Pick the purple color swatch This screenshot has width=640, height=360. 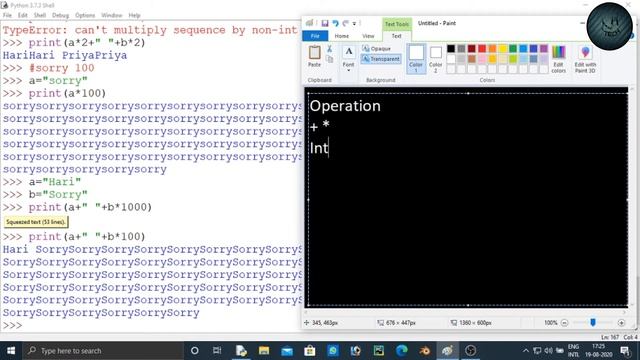tap(544, 49)
